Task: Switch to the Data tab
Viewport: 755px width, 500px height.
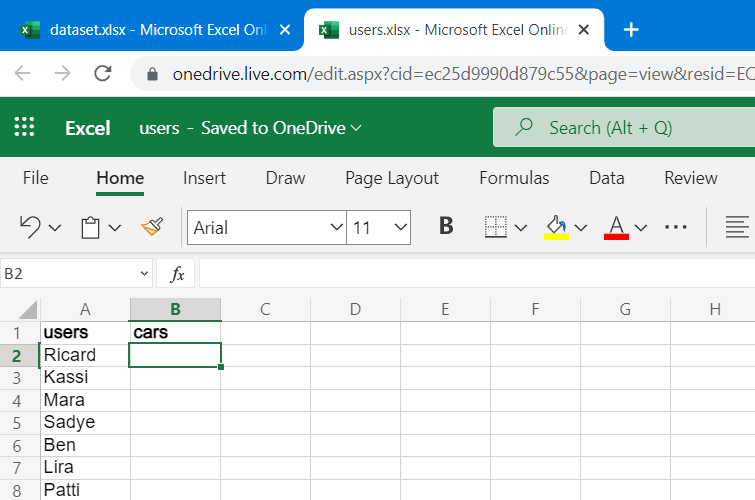Action: [607, 178]
